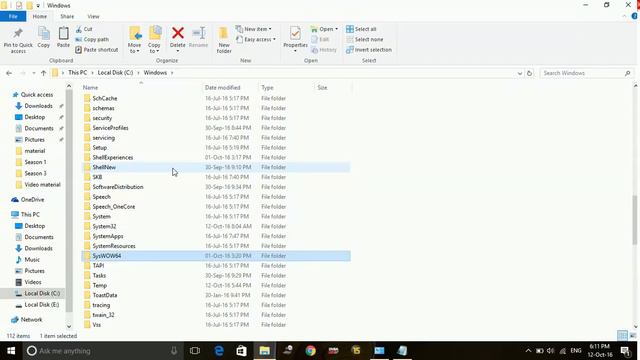Open Local Disk (E:) in navigation pane

click(x=42, y=304)
